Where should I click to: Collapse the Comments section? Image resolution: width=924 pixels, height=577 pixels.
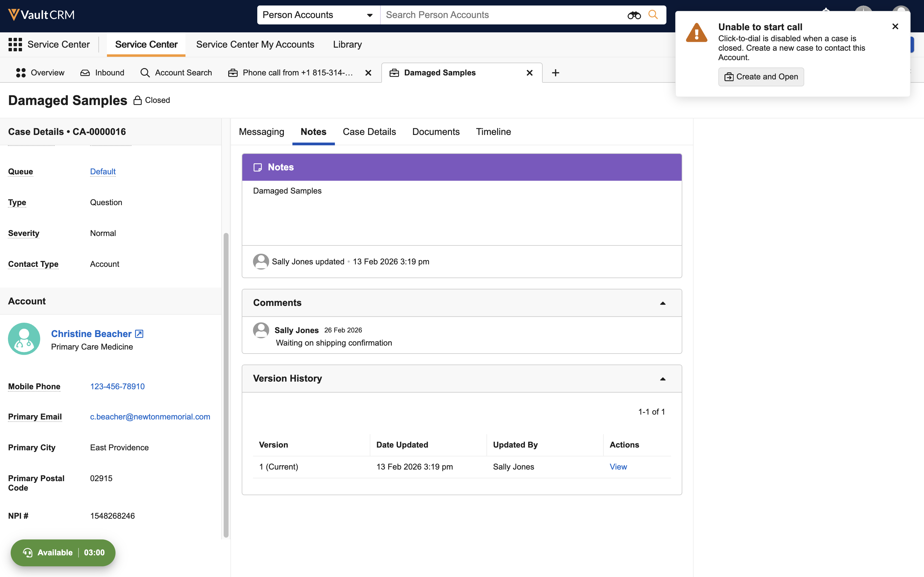pos(662,303)
